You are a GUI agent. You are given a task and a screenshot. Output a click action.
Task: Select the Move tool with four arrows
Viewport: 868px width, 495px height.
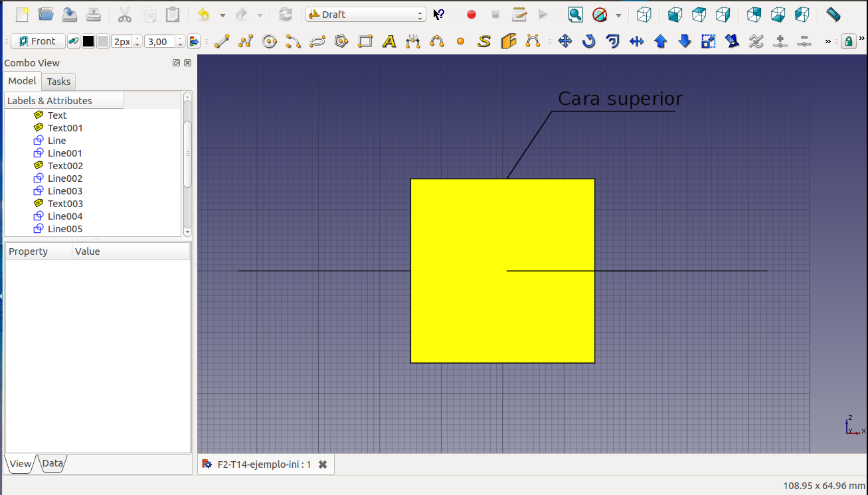tap(565, 42)
